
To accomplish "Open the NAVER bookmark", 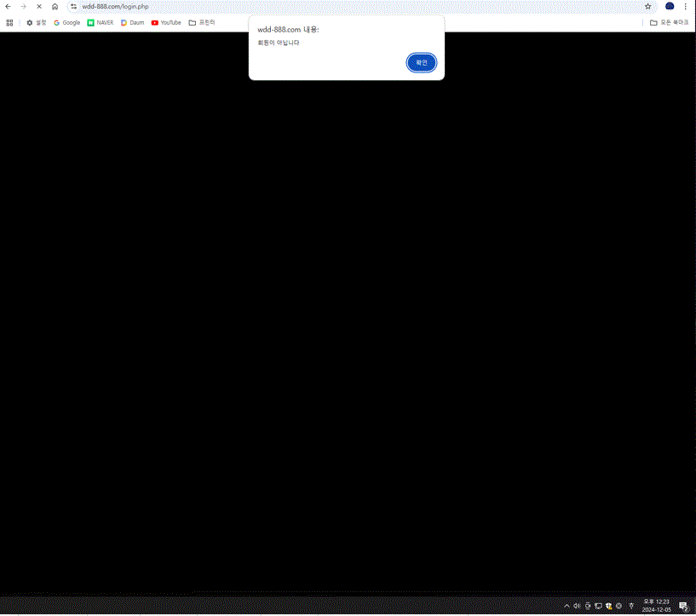I will (x=101, y=23).
